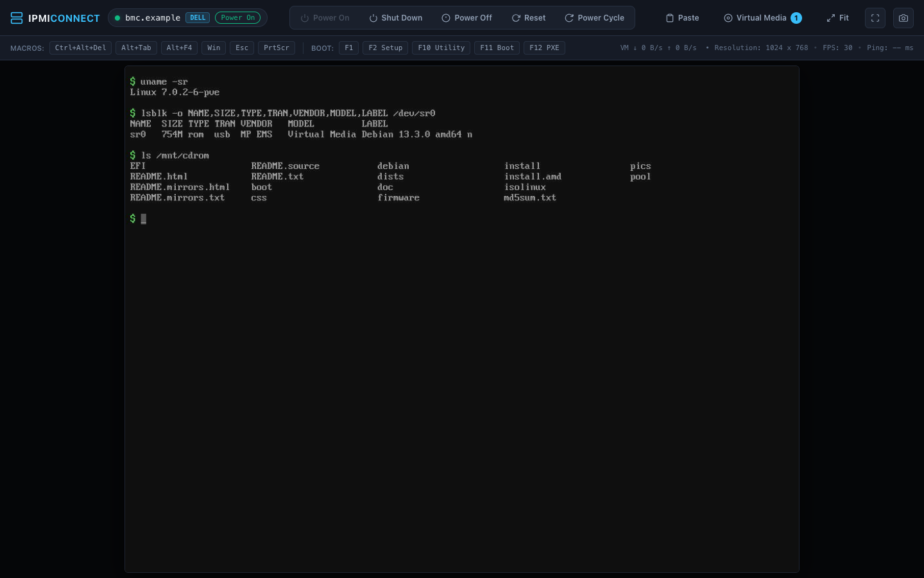The height and width of the screenshot is (578, 924).
Task: Click the IPMIConnect logo icon
Action: point(17,18)
